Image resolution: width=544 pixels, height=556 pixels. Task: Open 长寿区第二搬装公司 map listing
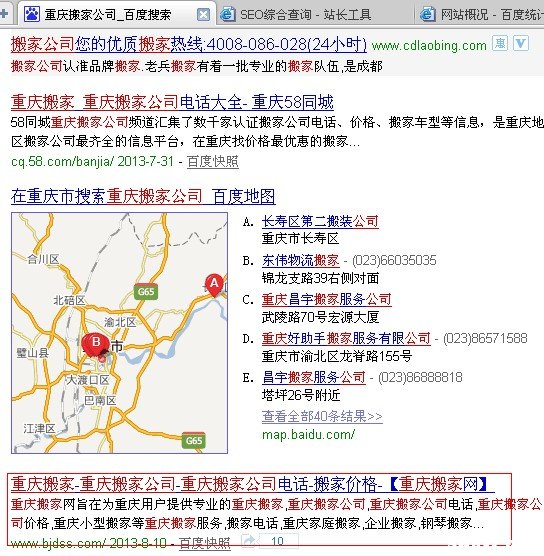320,222
